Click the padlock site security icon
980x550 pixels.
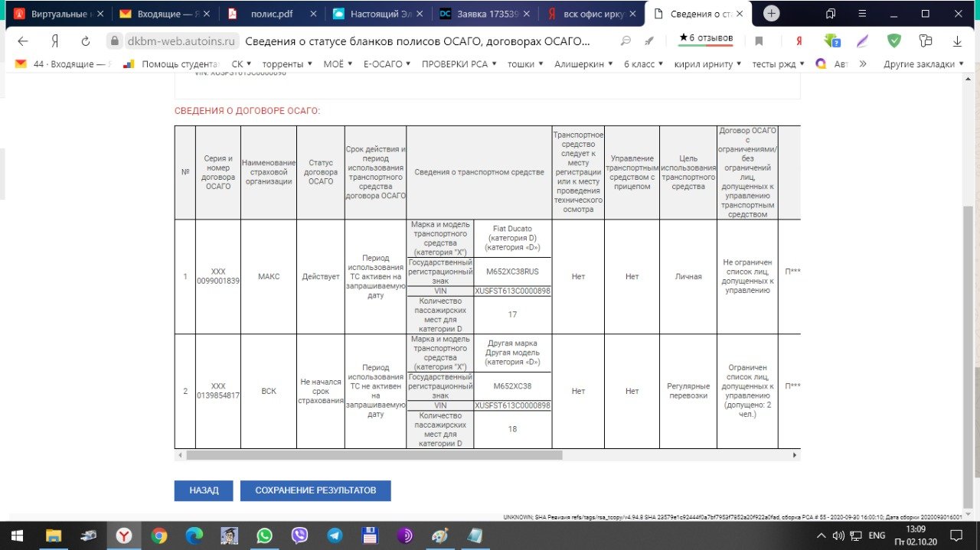115,41
